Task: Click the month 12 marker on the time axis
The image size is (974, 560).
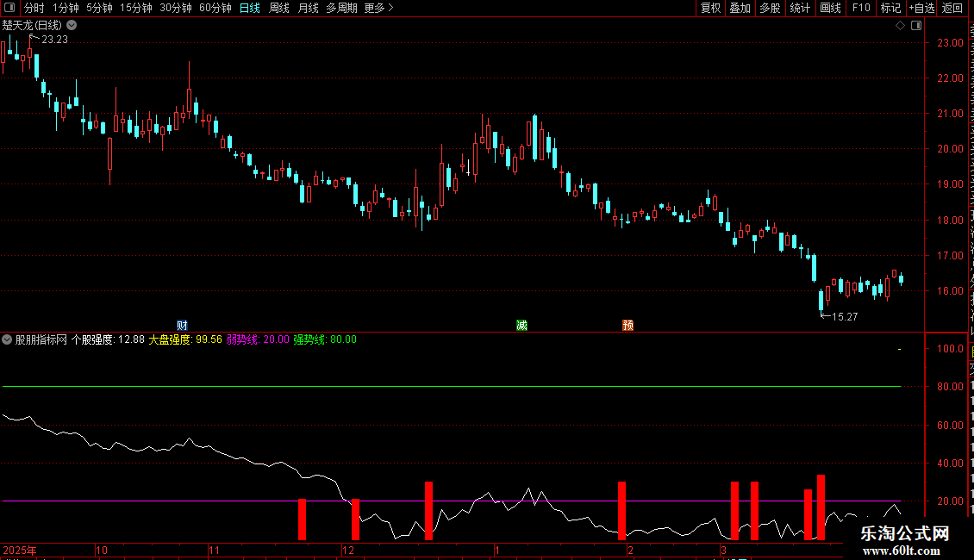Action: (348, 550)
